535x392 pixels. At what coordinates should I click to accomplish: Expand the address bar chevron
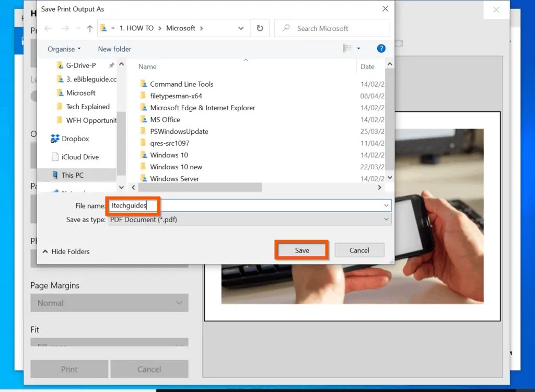pyautogui.click(x=240, y=28)
